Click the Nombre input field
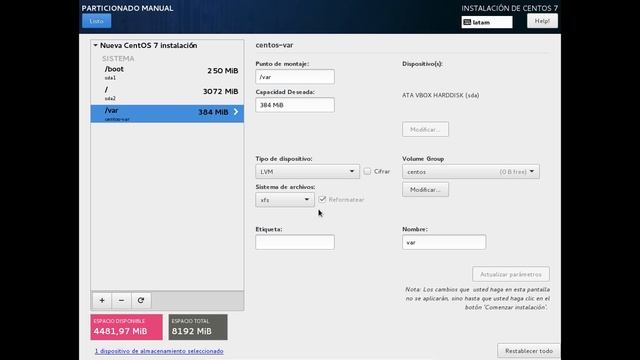This screenshot has height=360, width=640. click(444, 242)
